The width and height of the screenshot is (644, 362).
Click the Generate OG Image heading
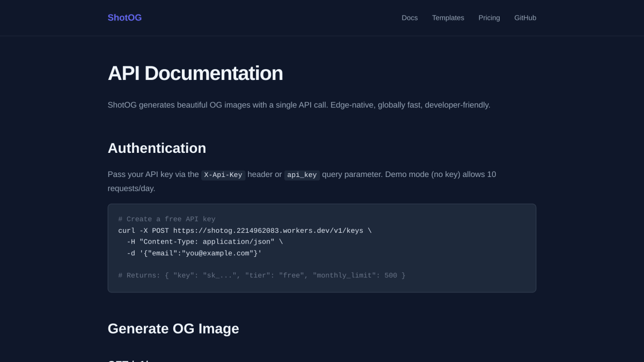point(173,329)
